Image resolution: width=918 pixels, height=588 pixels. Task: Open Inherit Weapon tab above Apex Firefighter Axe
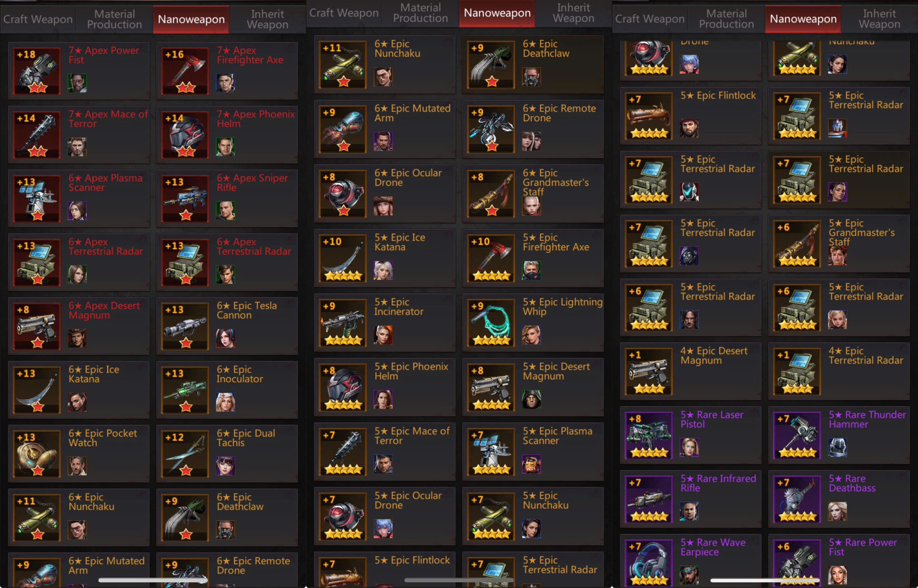267,19
